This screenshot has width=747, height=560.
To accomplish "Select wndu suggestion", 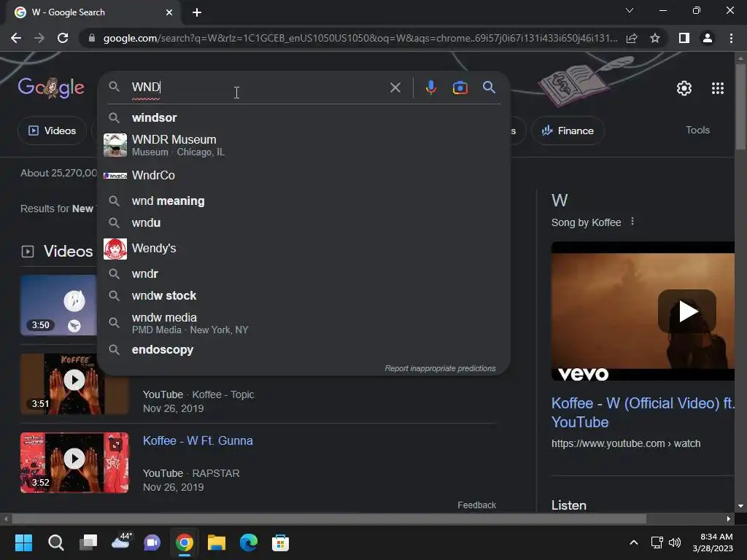I will [303, 223].
